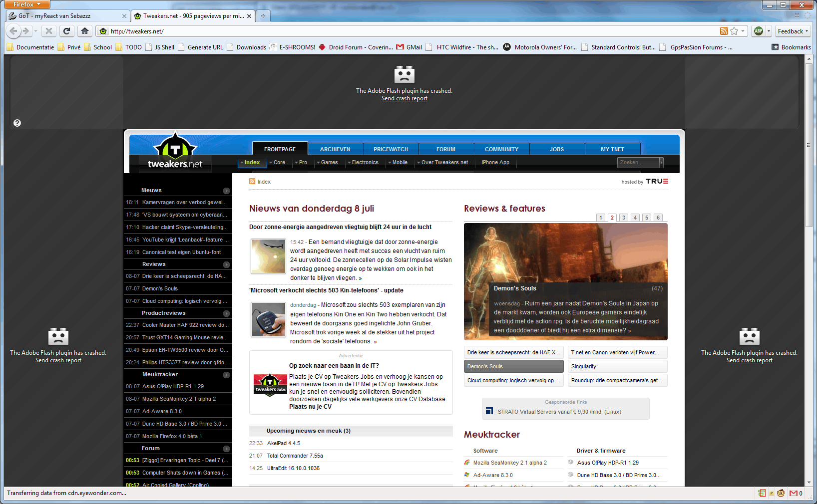
Task: Open the Microsoft Kin-telefoons article headline
Action: click(326, 290)
